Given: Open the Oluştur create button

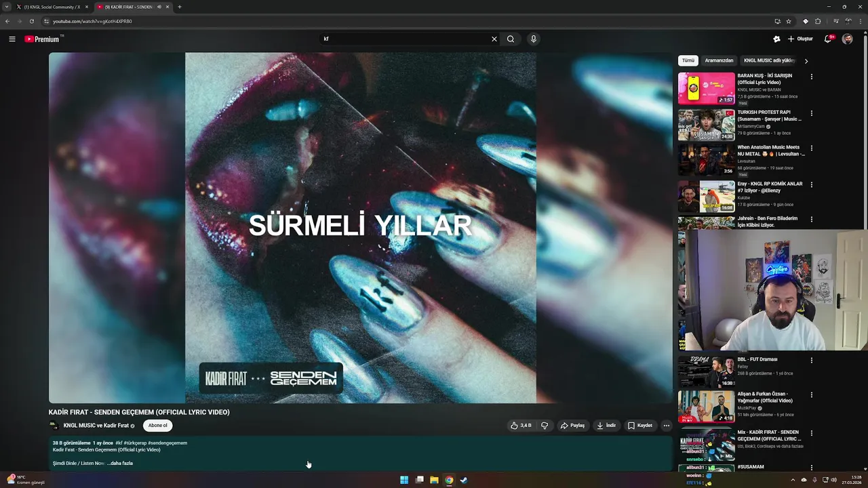Looking at the screenshot, I should [x=800, y=39].
